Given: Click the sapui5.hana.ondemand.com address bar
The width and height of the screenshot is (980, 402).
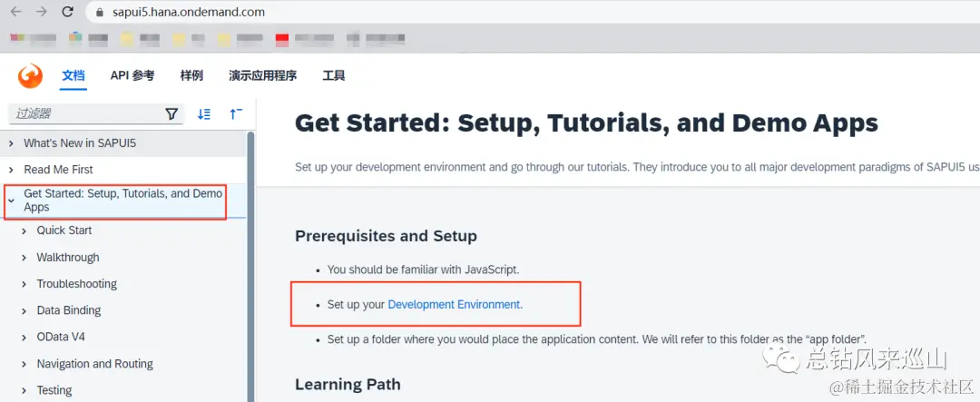Looking at the screenshot, I should click(x=531, y=12).
